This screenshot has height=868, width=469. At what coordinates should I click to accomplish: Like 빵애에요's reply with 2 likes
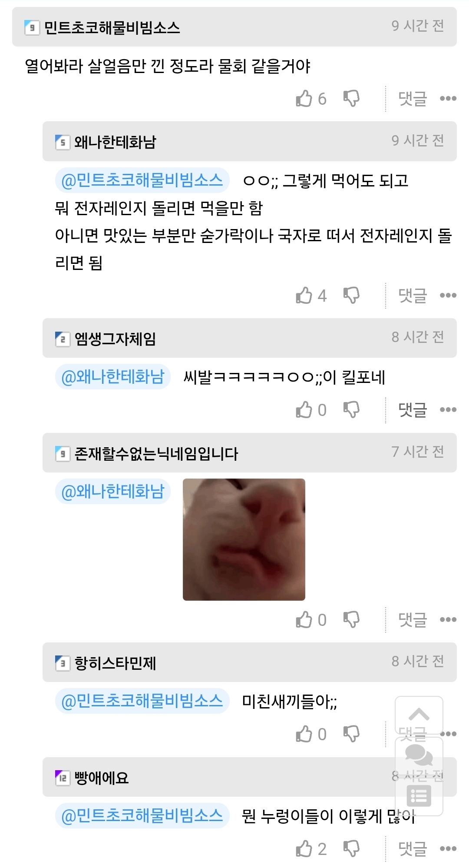click(x=304, y=849)
